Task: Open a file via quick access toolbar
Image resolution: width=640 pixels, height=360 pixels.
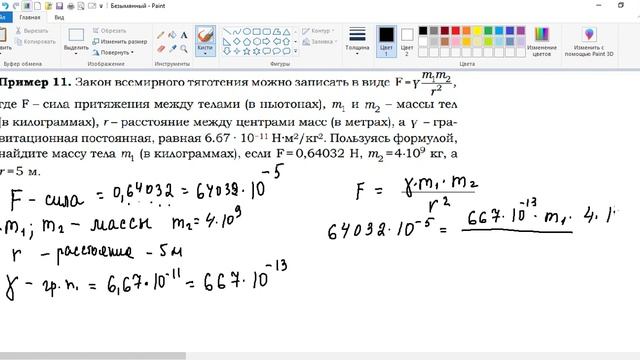Action: (49, 6)
